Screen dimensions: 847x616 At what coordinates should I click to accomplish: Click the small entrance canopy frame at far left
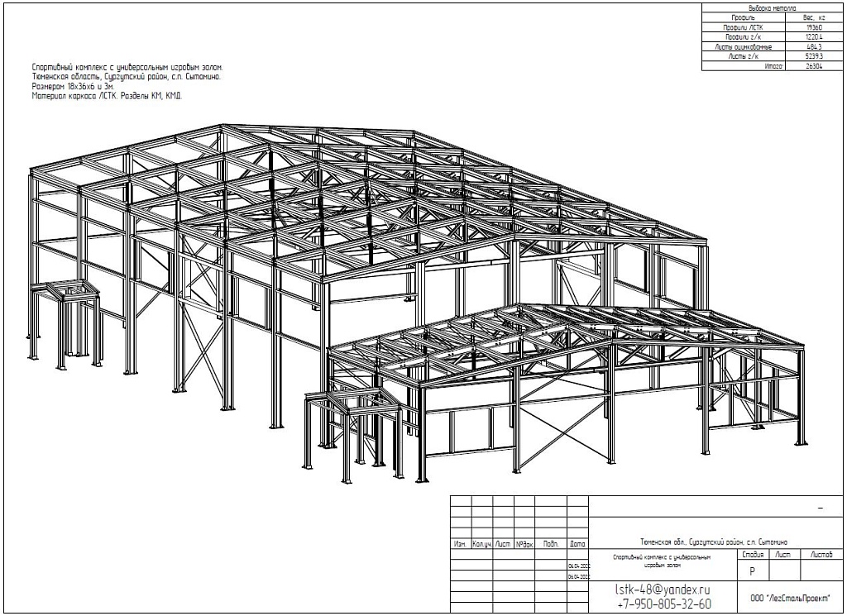coord(66,322)
